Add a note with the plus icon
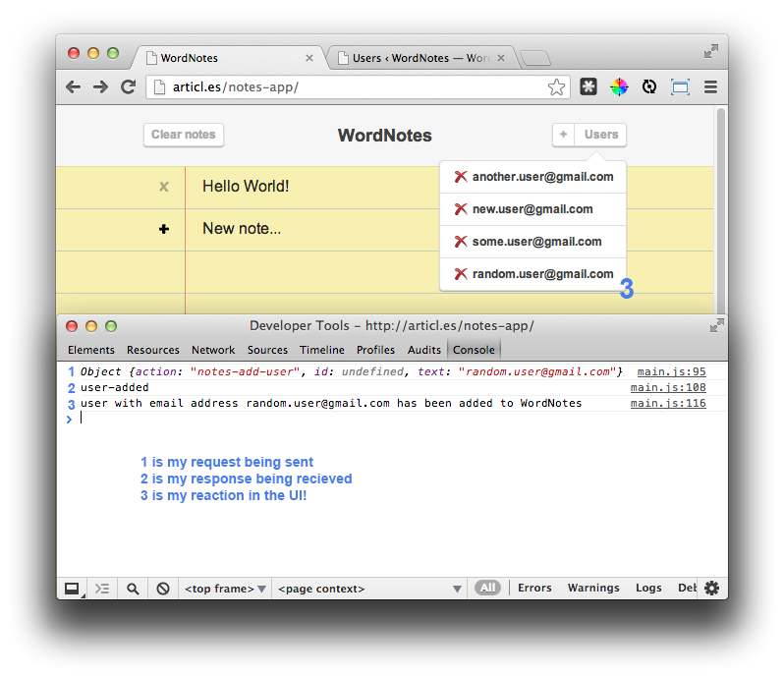The width and height of the screenshot is (784, 677). point(163,229)
